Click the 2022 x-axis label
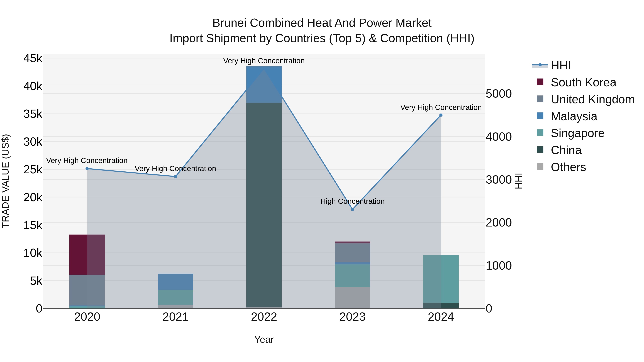Viewport: 644px width, 362px height. (264, 317)
